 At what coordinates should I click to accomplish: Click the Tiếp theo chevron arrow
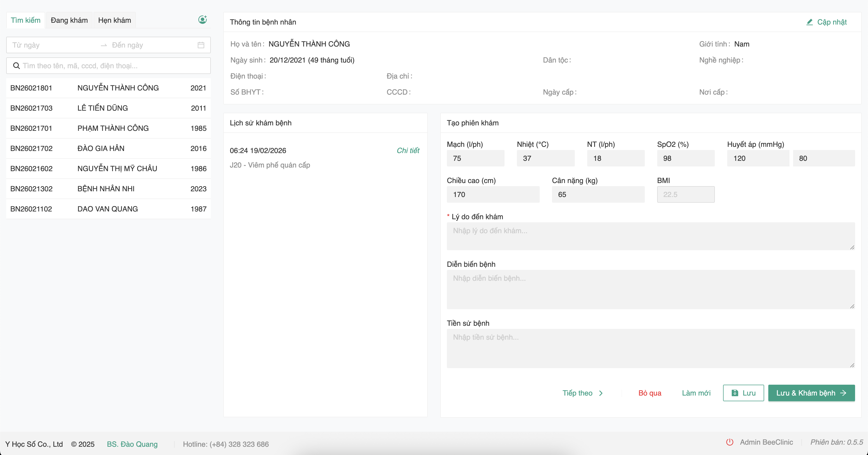point(601,393)
